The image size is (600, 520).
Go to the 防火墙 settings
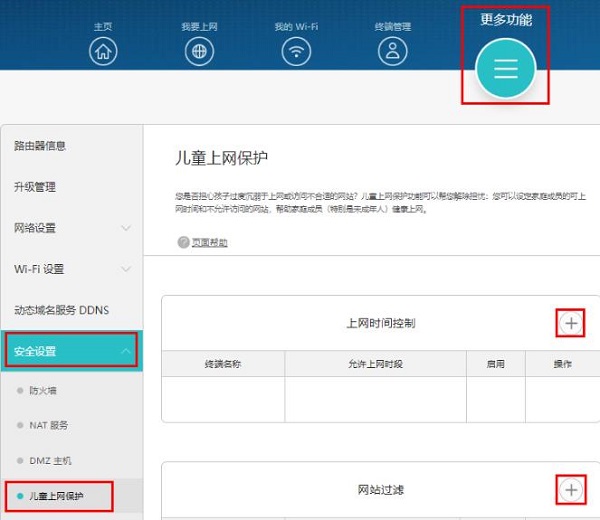pos(43,391)
